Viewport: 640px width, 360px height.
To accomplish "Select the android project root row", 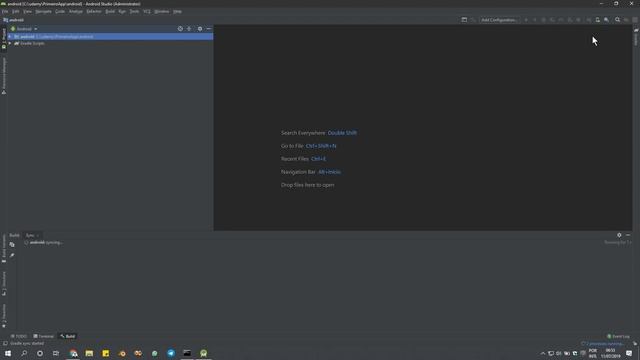I will (x=110, y=36).
